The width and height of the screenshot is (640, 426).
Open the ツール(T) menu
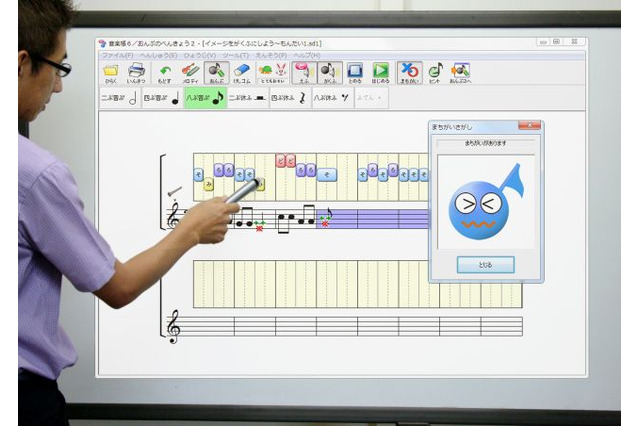pyautogui.click(x=236, y=55)
